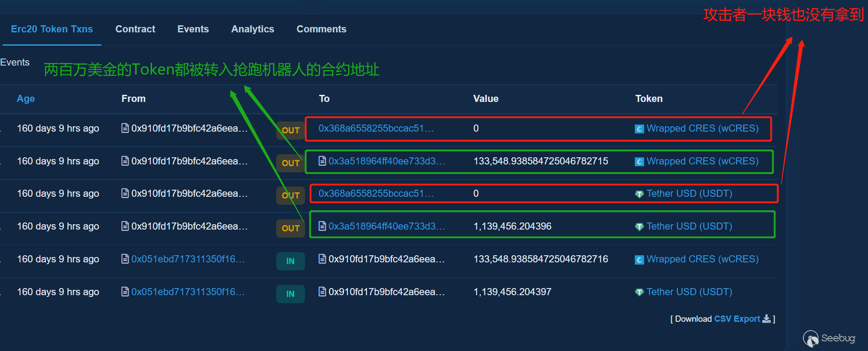Screen dimensions: 868x351
Task: Click contract icon beside 0x051ebd717311350f16 in USDT IN row
Action: click(x=125, y=292)
